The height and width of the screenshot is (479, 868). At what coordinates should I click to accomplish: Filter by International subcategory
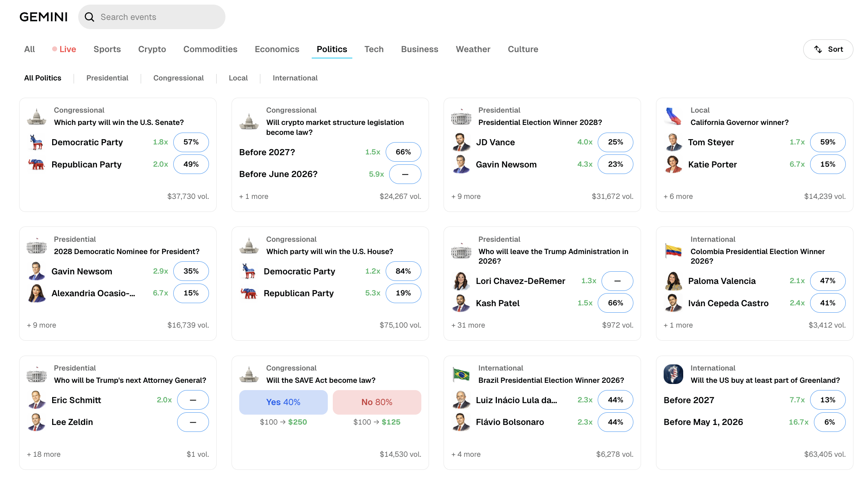point(295,78)
